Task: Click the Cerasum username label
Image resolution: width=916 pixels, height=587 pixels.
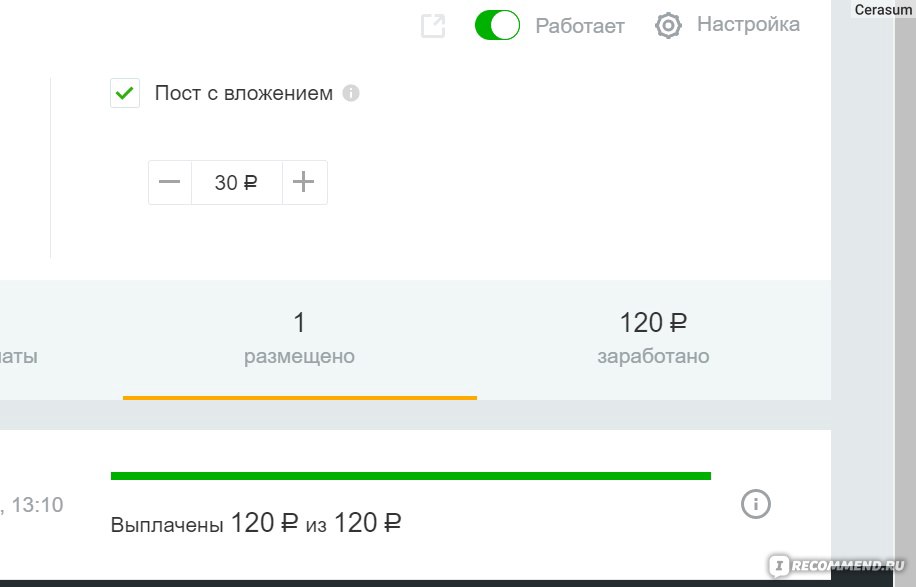Action: pyautogui.click(x=883, y=9)
